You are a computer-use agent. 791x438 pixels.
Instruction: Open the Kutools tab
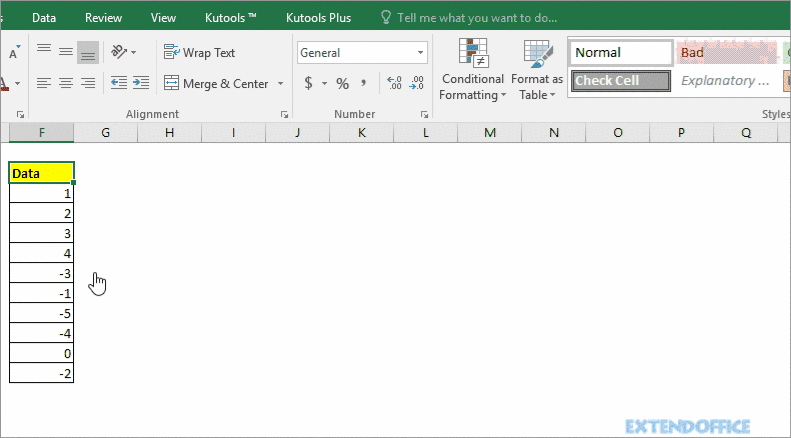point(231,18)
